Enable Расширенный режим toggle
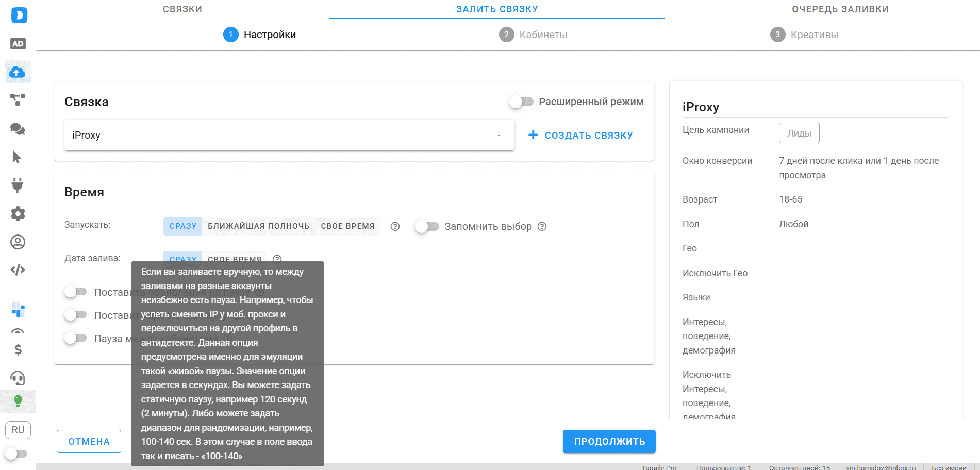Image resolution: width=980 pixels, height=470 pixels. pyautogui.click(x=521, y=102)
